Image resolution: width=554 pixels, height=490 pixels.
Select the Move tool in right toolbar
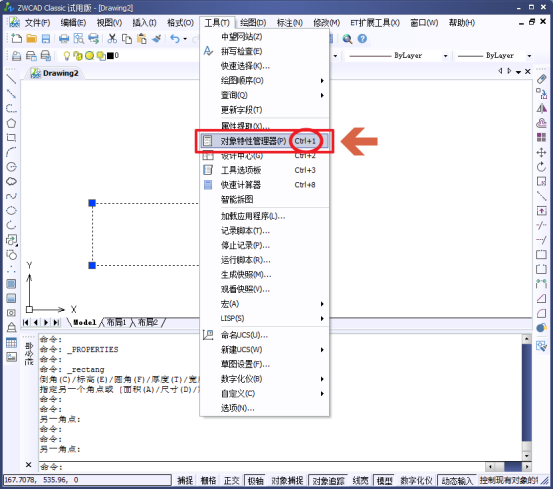[x=541, y=152]
